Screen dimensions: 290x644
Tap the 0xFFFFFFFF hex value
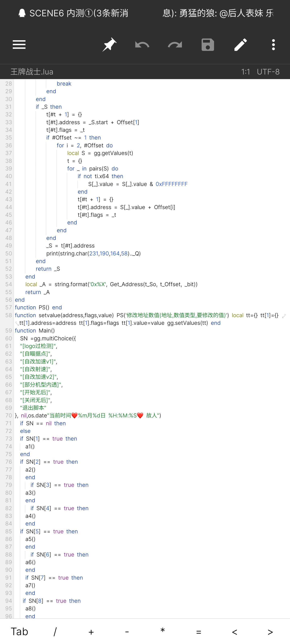tap(171, 184)
